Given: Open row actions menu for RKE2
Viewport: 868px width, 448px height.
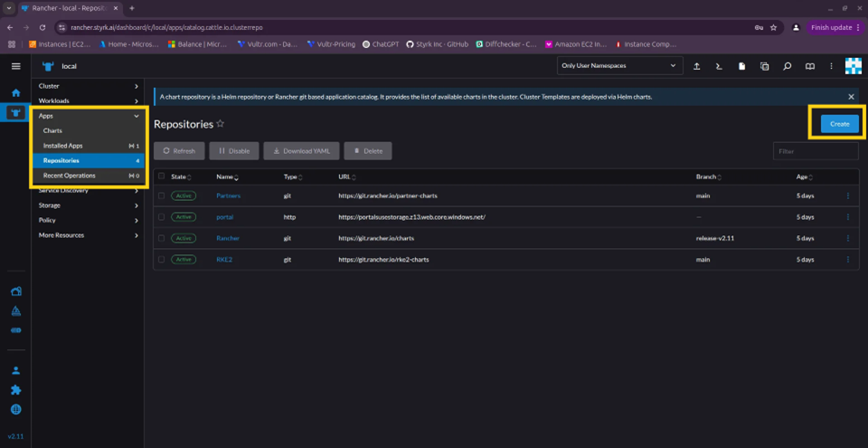Looking at the screenshot, I should [847, 259].
